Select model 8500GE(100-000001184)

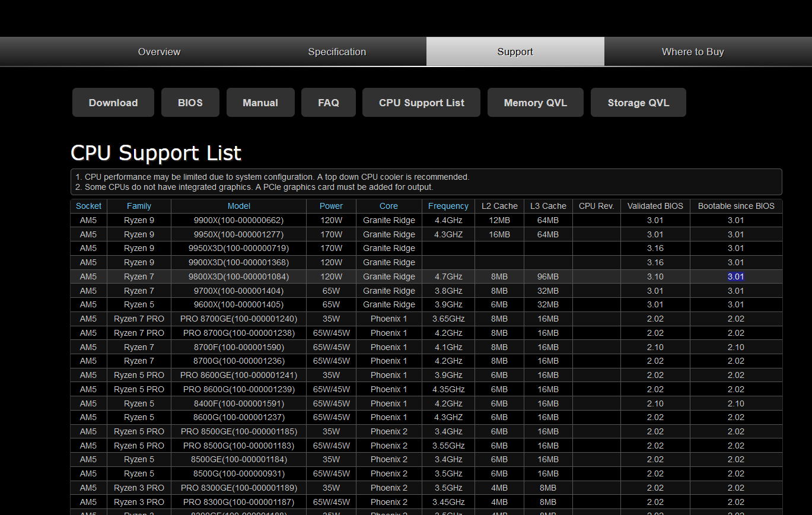[239, 459]
